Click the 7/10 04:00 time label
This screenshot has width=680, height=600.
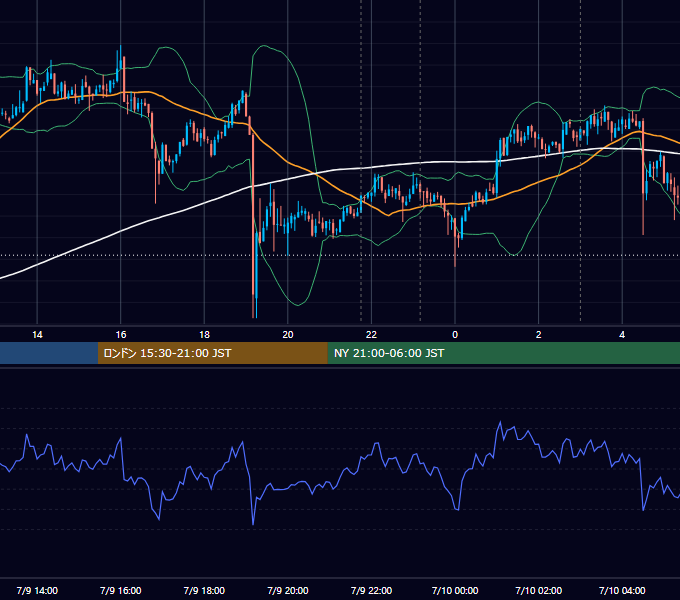coord(622,590)
